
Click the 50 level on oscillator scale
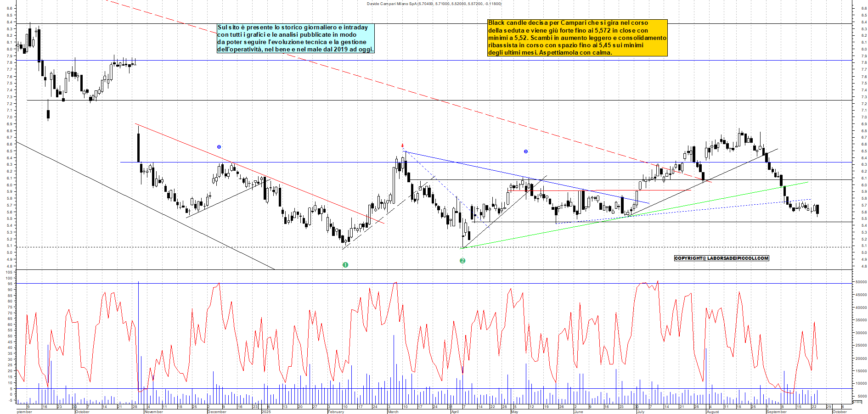click(10, 336)
